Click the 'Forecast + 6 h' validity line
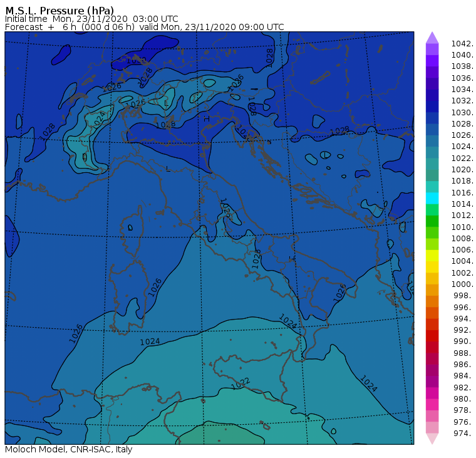The width and height of the screenshot is (476, 458). [x=145, y=28]
